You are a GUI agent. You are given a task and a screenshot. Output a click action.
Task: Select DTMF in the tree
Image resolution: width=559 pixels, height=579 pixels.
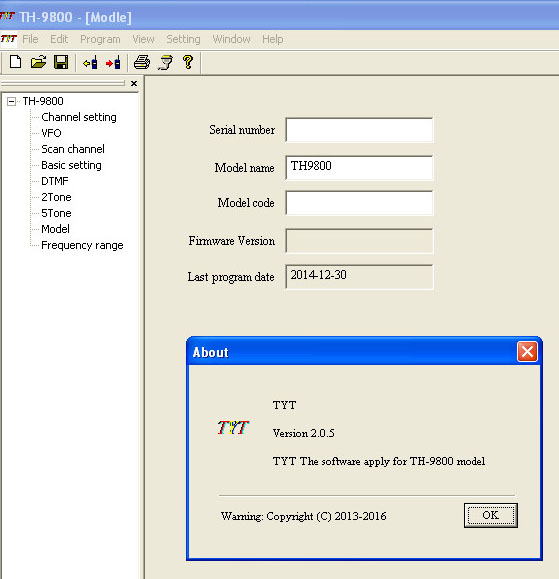coord(55,181)
